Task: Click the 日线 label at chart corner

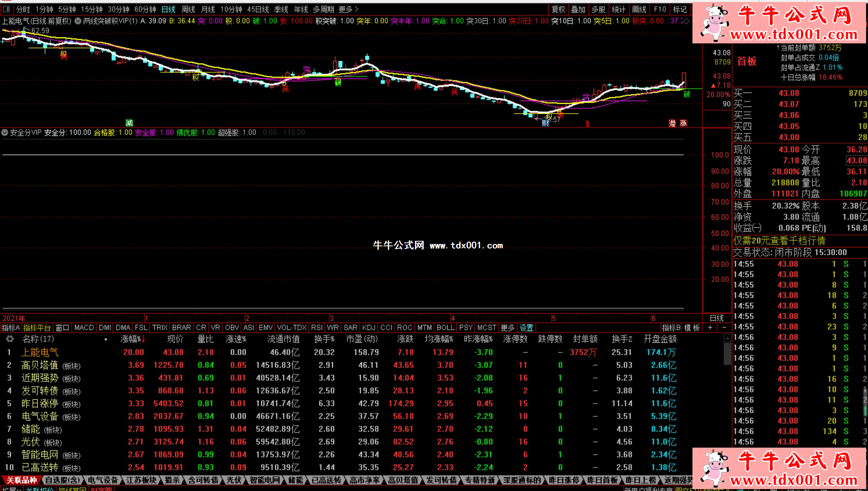Action: pyautogui.click(x=716, y=318)
